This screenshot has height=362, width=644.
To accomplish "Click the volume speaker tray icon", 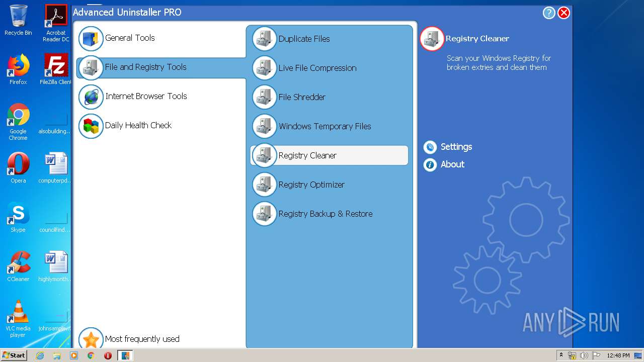I will [584, 355].
